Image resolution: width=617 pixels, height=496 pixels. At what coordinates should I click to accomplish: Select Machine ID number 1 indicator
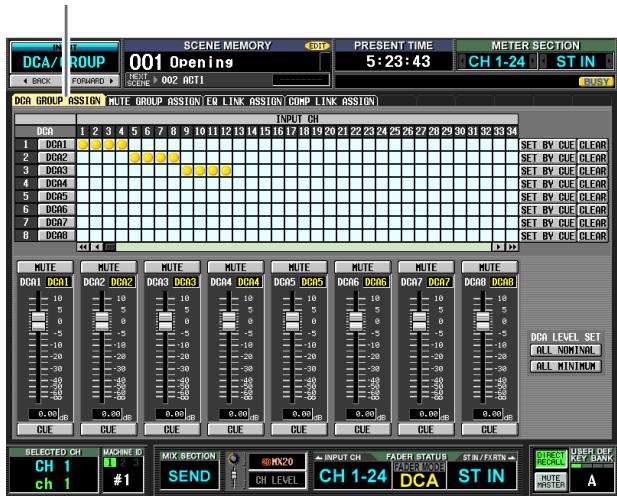(110, 463)
